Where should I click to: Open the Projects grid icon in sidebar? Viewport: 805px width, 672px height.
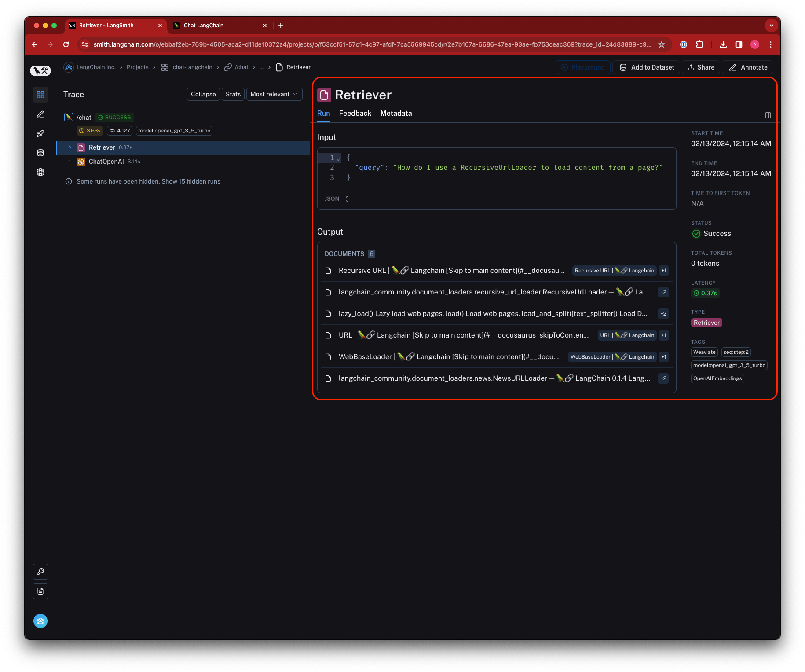tap(40, 95)
